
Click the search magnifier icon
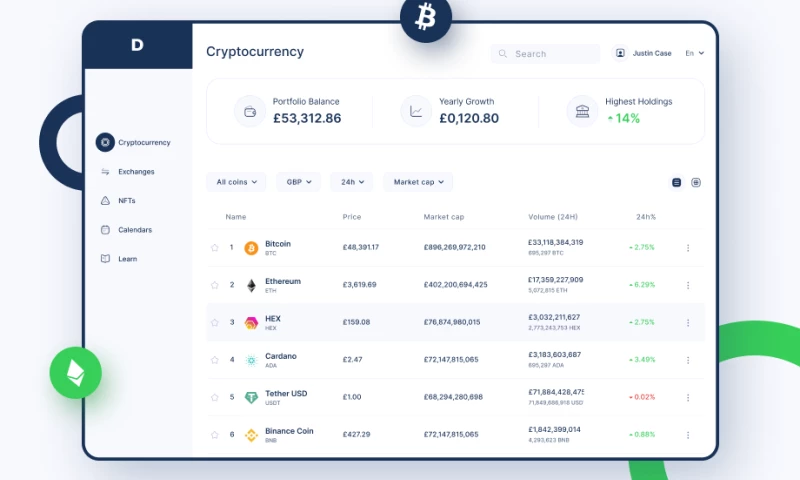503,54
